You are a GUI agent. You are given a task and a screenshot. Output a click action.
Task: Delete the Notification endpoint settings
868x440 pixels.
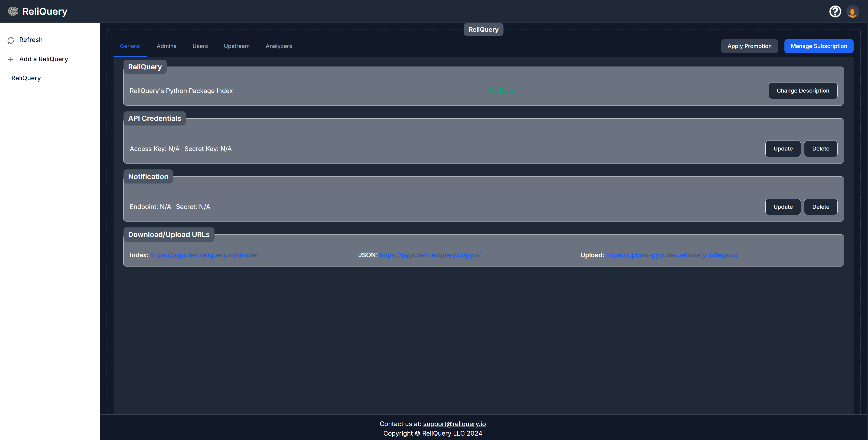[x=820, y=207]
